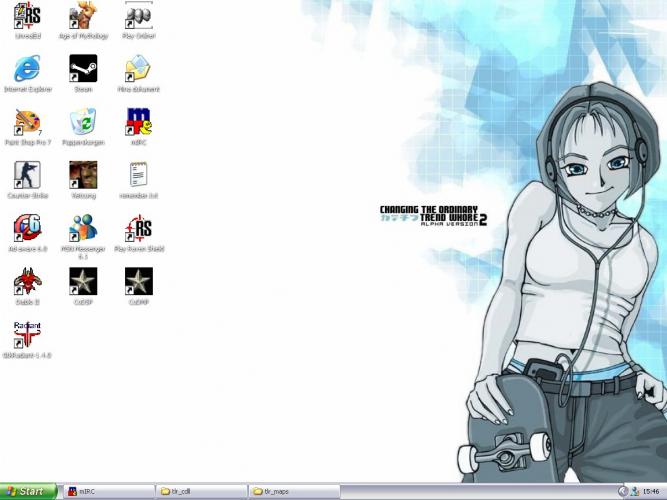Open the remember.txt text file

coord(138,176)
